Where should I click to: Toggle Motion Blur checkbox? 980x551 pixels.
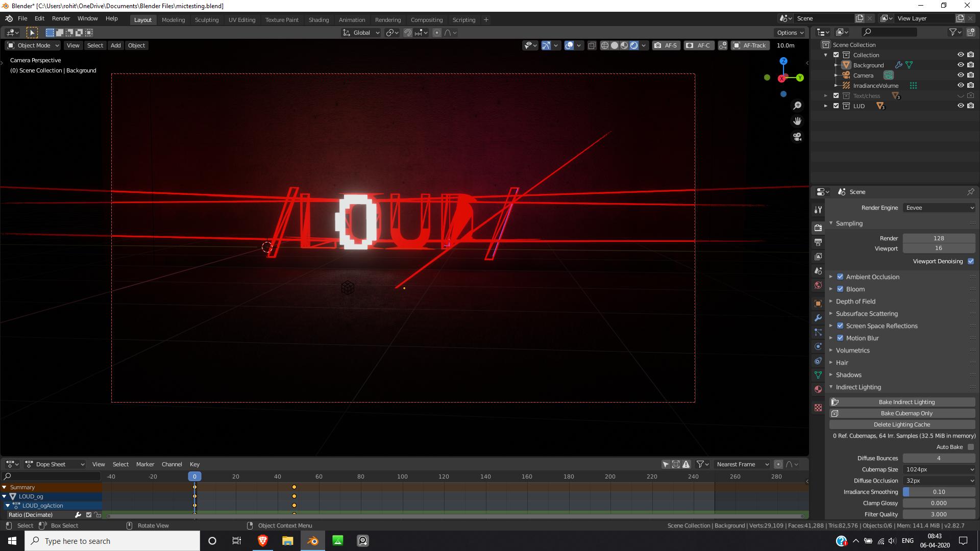click(x=839, y=338)
